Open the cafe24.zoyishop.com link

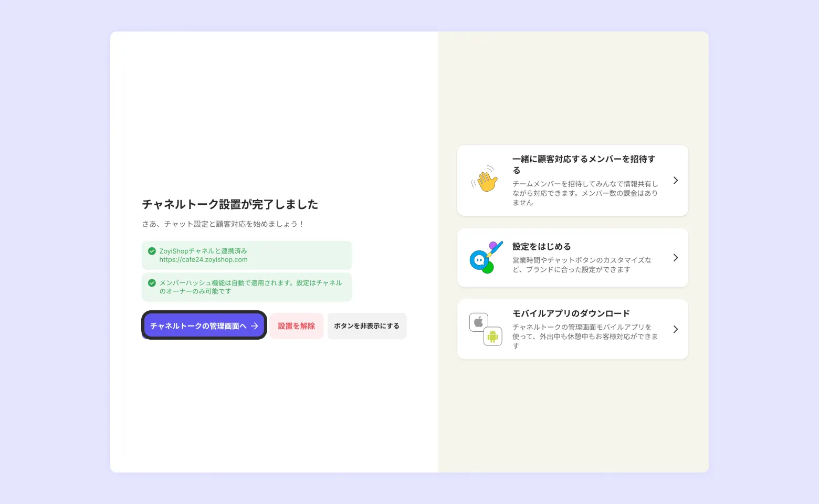(x=204, y=259)
